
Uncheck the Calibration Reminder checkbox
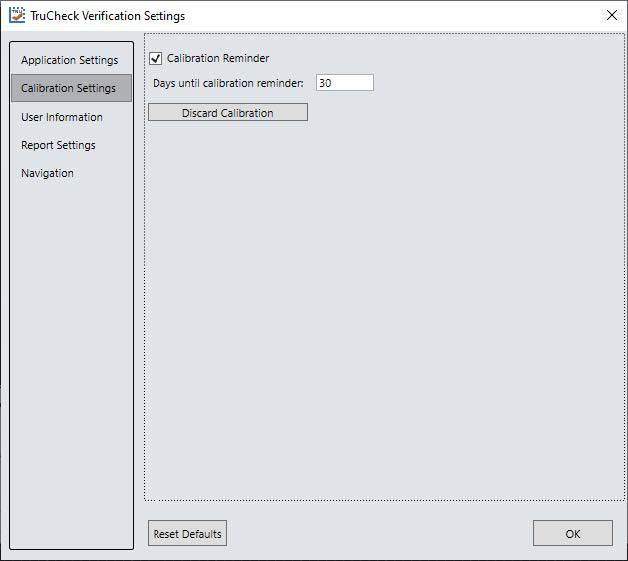pyautogui.click(x=155, y=58)
